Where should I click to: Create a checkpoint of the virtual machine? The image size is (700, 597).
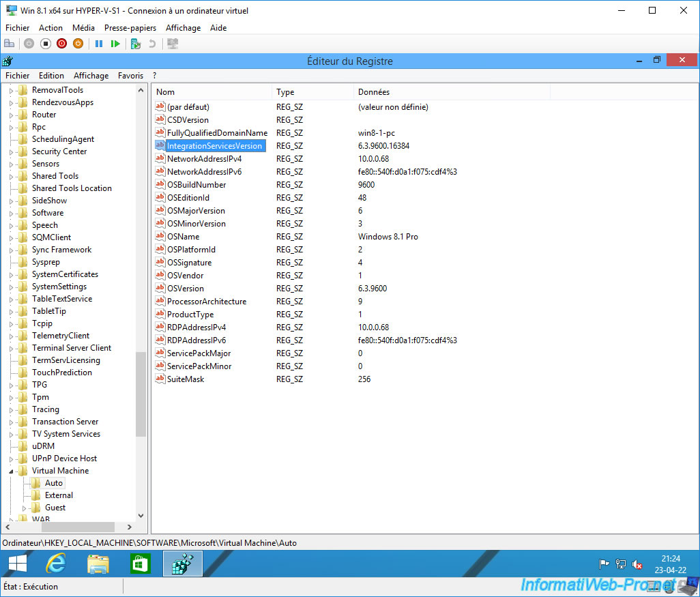(135, 43)
